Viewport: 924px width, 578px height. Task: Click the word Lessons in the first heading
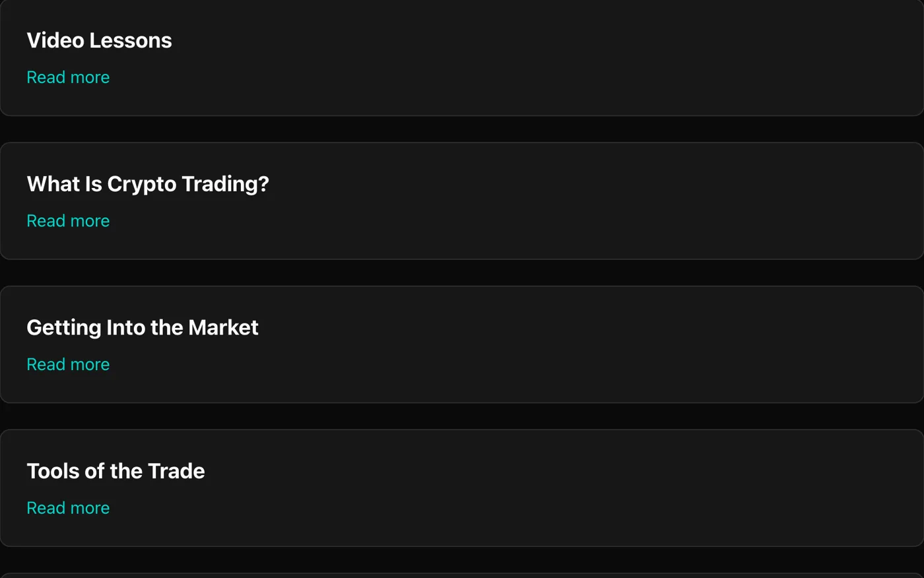[x=131, y=40]
